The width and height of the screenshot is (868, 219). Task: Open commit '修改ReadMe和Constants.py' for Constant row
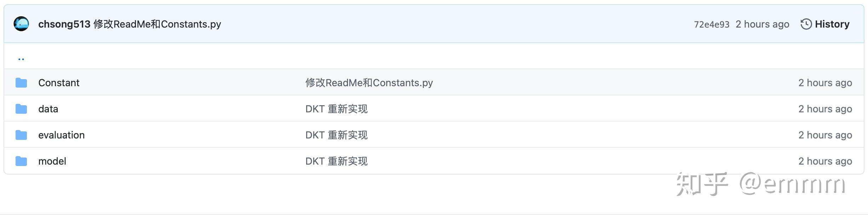(x=369, y=82)
